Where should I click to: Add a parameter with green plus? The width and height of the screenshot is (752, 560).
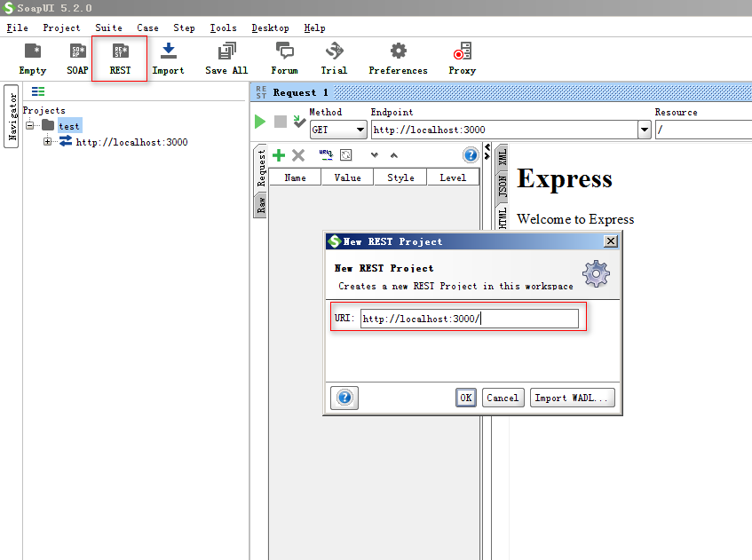[279, 155]
